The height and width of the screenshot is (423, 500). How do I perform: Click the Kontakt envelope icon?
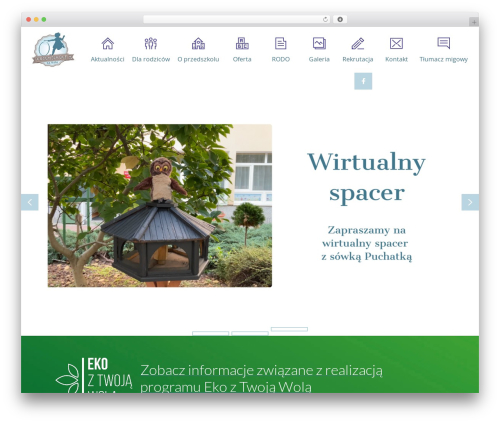pos(396,43)
